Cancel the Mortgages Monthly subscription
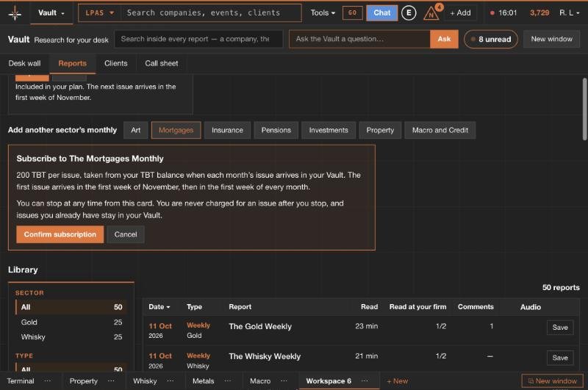588x390 pixels. pyautogui.click(x=126, y=234)
